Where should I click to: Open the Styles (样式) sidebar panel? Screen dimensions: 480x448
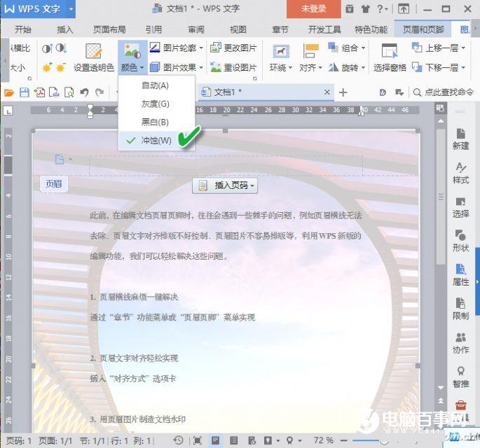(460, 173)
